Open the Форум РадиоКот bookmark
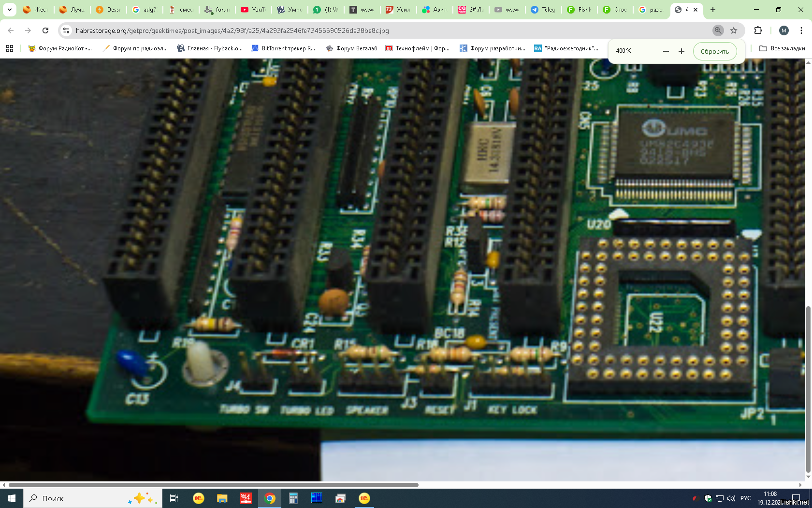This screenshot has height=508, width=812. [60, 48]
